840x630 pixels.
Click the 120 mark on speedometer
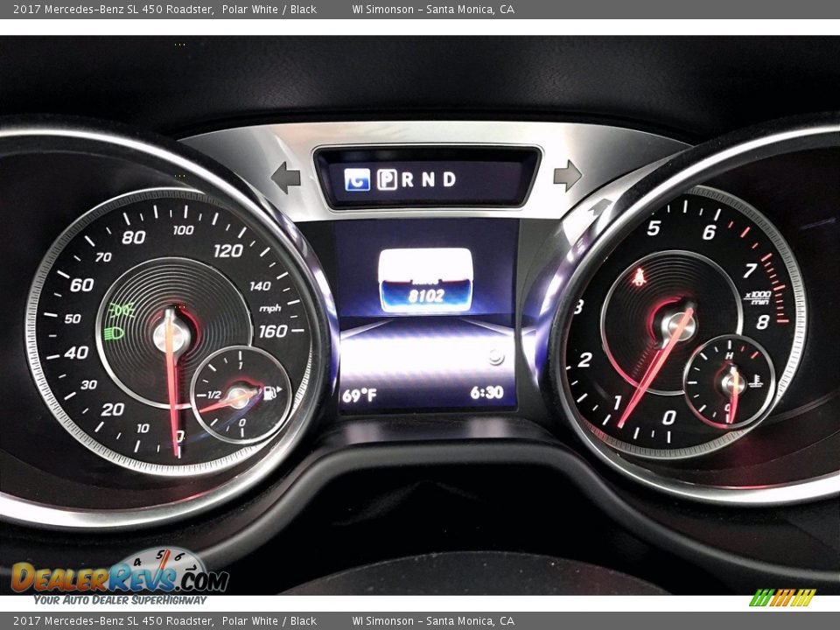[228, 250]
